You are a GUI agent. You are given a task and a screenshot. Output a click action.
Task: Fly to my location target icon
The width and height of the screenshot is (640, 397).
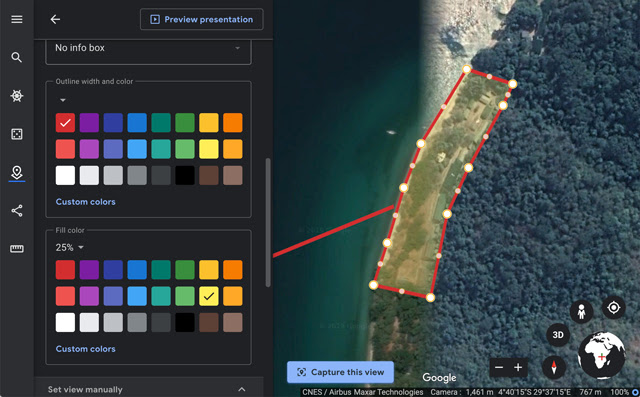tap(613, 307)
